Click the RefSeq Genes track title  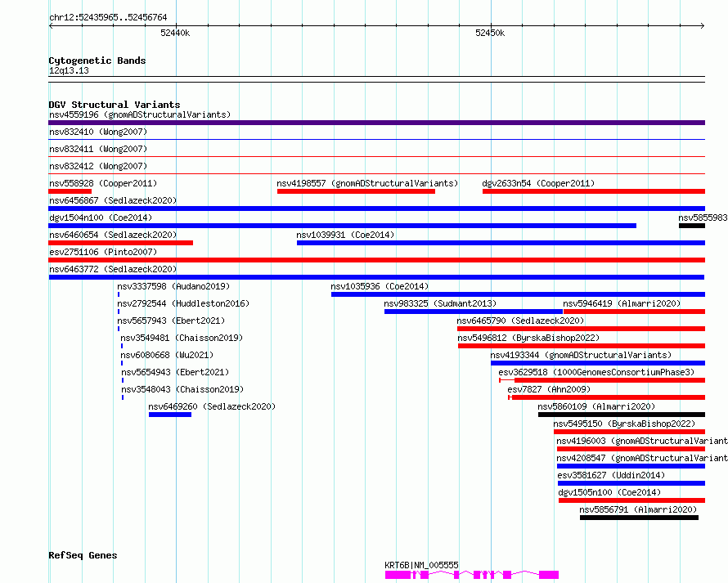[83, 556]
